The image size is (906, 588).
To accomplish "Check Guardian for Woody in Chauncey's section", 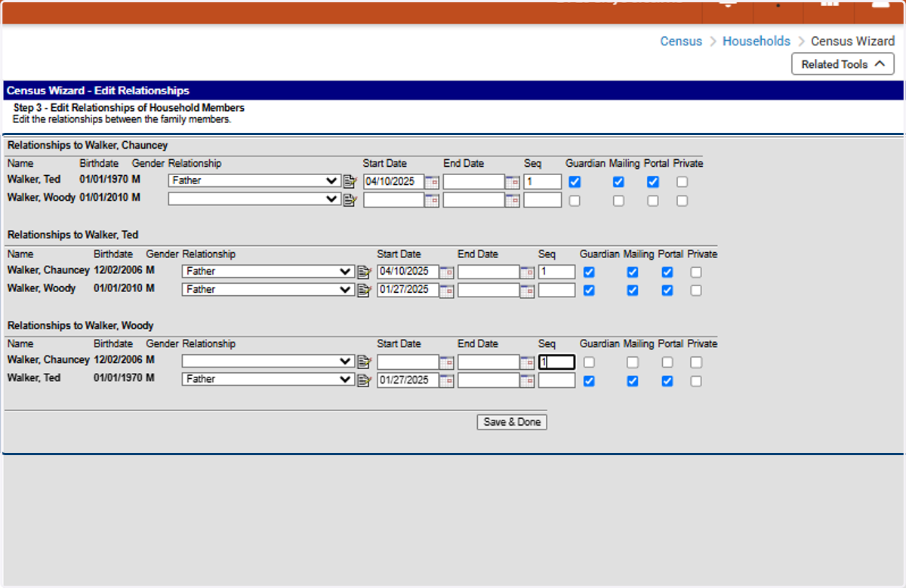I will point(575,201).
